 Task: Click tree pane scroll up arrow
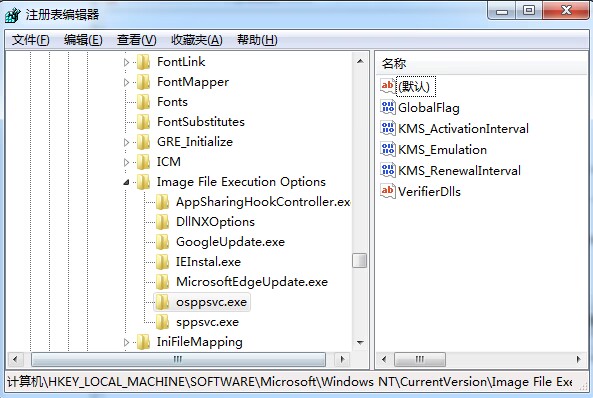coord(360,61)
